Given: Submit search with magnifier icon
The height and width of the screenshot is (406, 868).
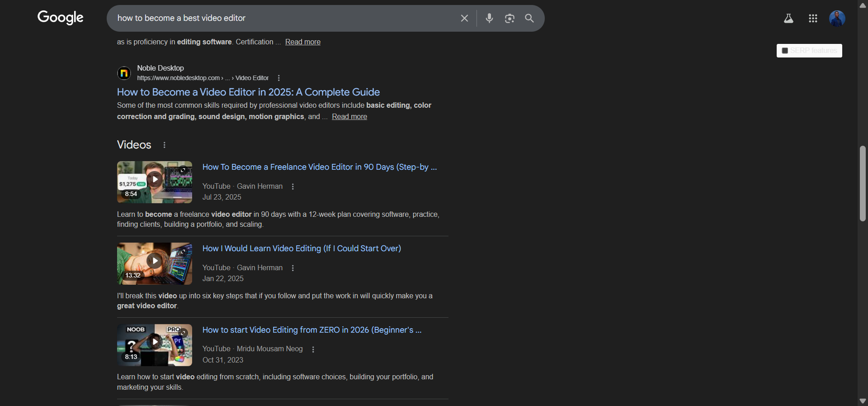Looking at the screenshot, I should click(x=529, y=18).
